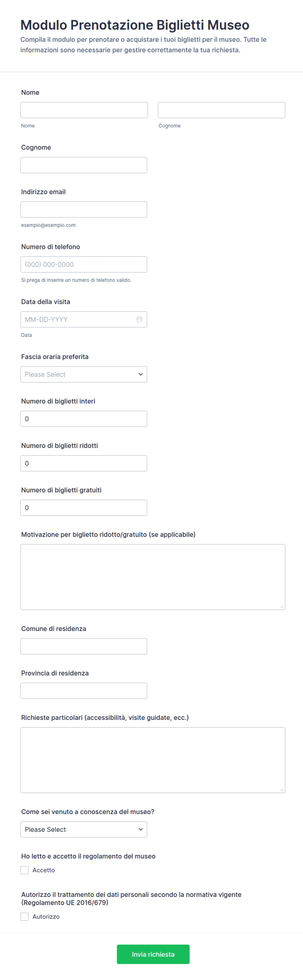Focus the Numero di biglietti gratuiti field

pos(84,508)
